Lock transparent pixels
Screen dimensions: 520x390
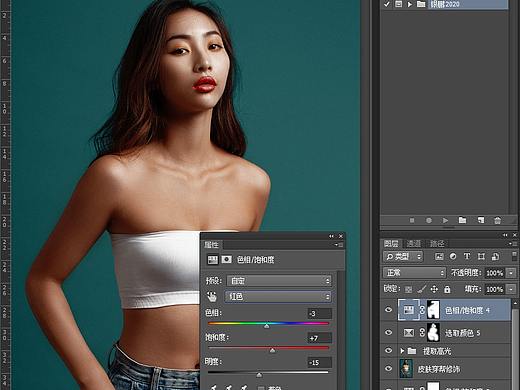[x=408, y=289]
